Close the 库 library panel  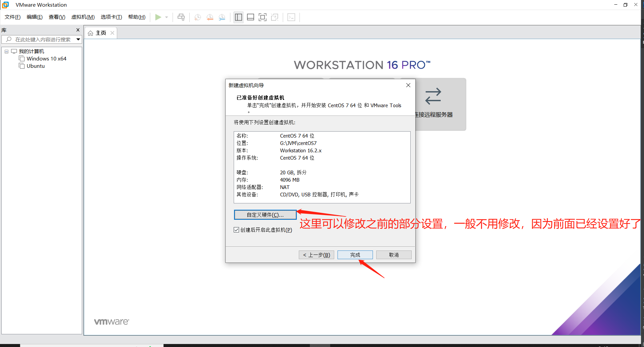pos(78,30)
